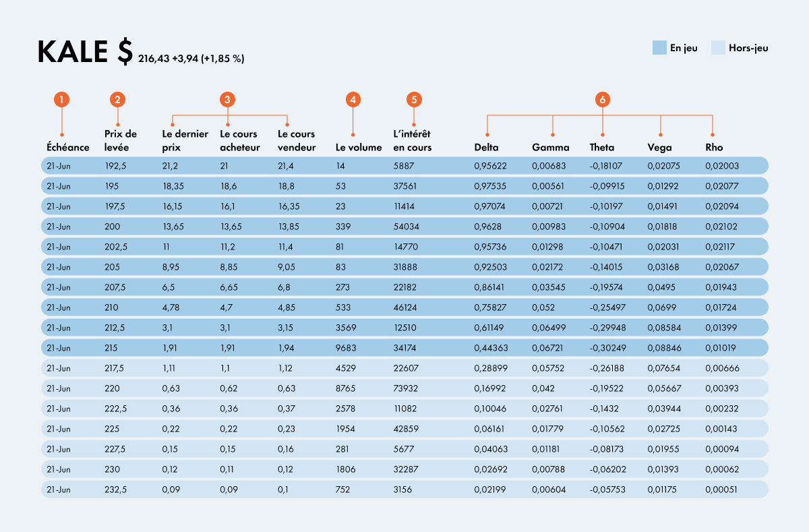Click the orange number 1 marker

coord(61,100)
